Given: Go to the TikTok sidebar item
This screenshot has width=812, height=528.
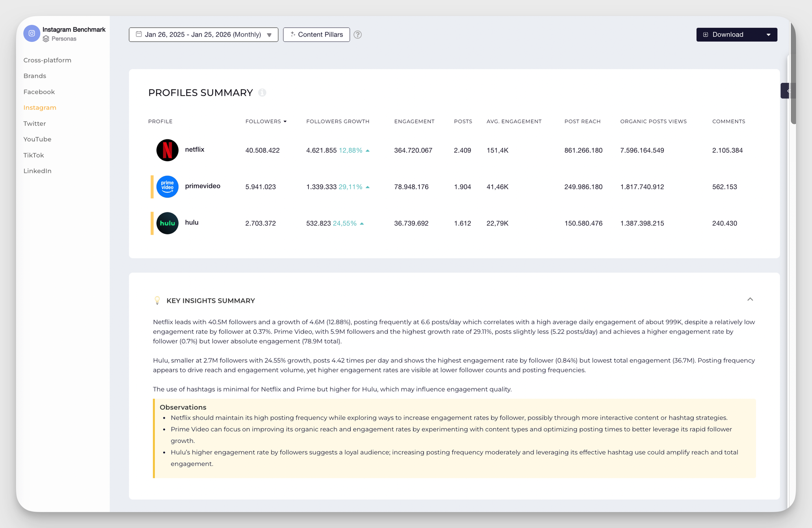Looking at the screenshot, I should (x=34, y=155).
